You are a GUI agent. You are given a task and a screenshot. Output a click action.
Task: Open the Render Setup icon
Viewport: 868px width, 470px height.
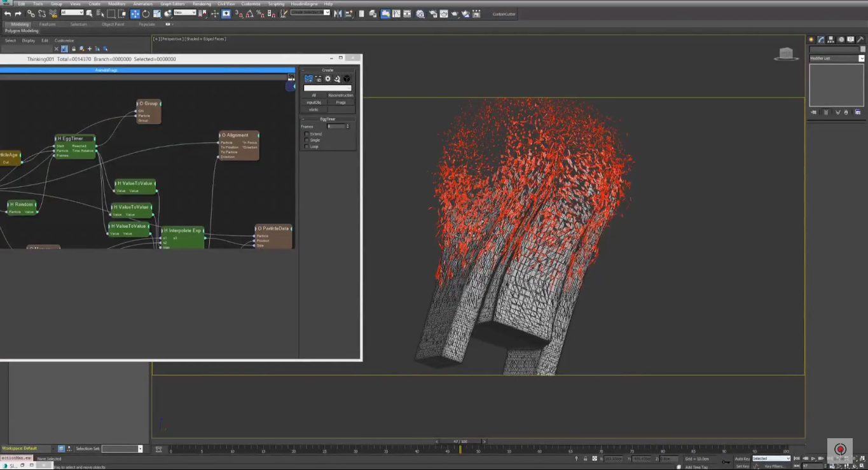coord(434,13)
